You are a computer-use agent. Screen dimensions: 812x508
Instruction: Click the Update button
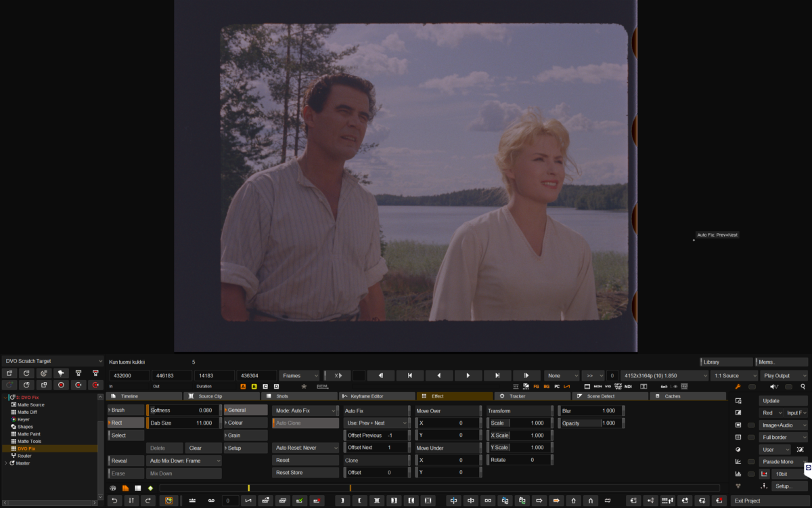(x=783, y=401)
